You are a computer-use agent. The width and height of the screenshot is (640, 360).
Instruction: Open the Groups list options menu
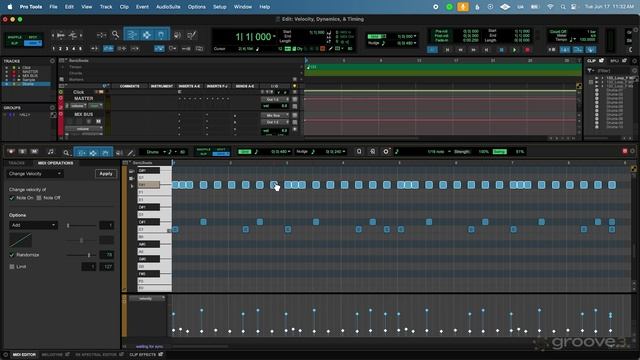52,108
